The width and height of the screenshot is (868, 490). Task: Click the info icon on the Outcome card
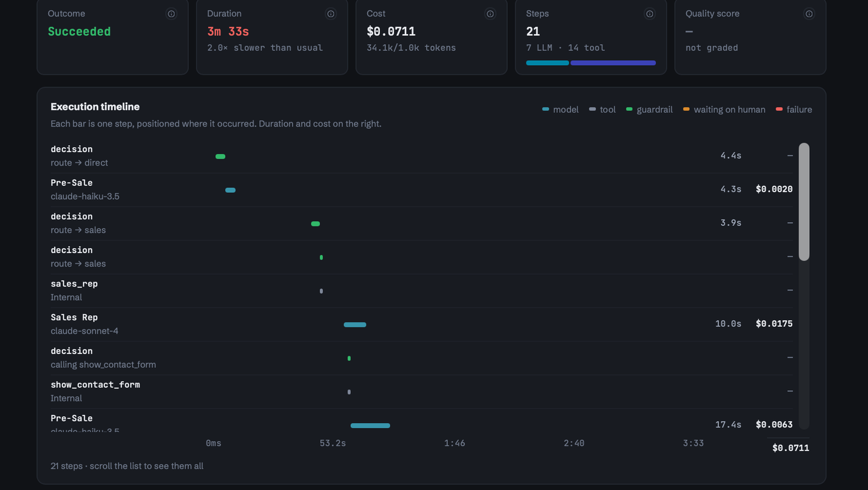[171, 14]
